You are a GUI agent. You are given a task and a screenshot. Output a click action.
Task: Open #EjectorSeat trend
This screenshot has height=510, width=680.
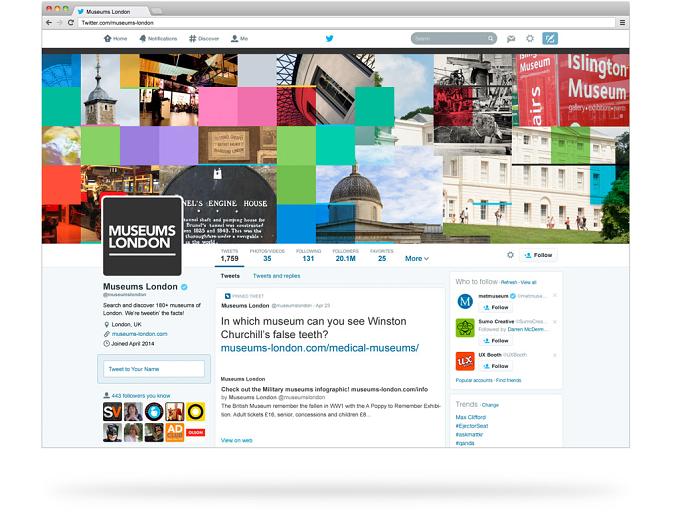pyautogui.click(x=472, y=426)
